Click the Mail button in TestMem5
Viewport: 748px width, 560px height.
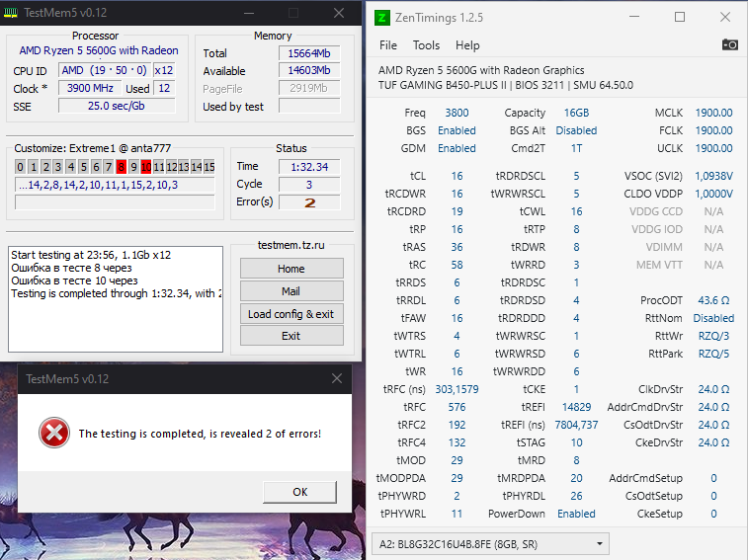[x=291, y=291]
